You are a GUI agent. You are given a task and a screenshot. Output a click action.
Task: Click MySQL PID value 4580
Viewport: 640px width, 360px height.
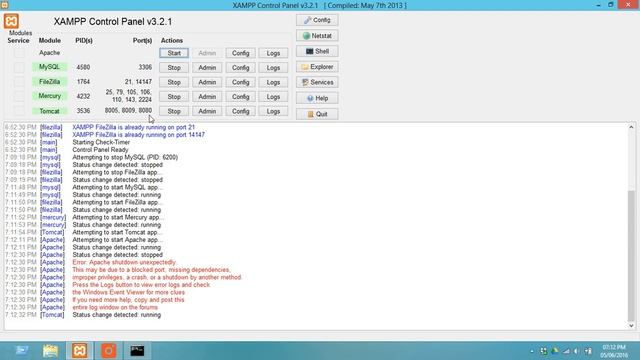tap(83, 67)
